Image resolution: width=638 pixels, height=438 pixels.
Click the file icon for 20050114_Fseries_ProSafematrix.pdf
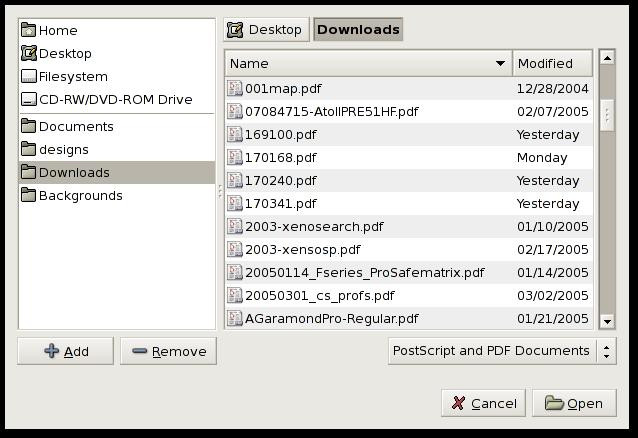point(235,272)
